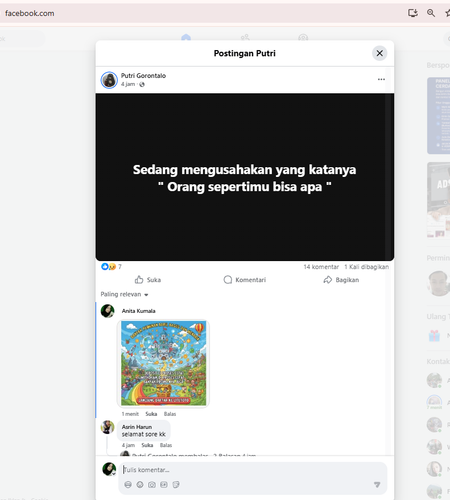The width and height of the screenshot is (450, 500).
Task: Attach a photo with the camera icon
Action: point(152,485)
